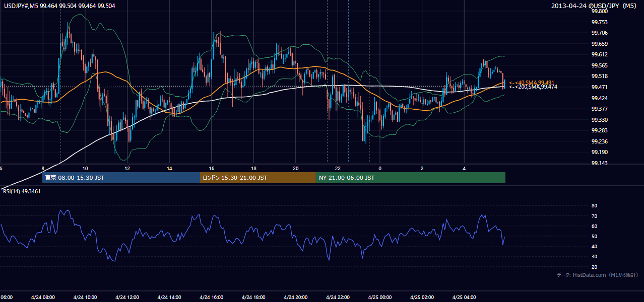Image resolution: width=644 pixels, height=302 pixels.
Task: Click the 99.143 price axis label
Action: point(600,164)
